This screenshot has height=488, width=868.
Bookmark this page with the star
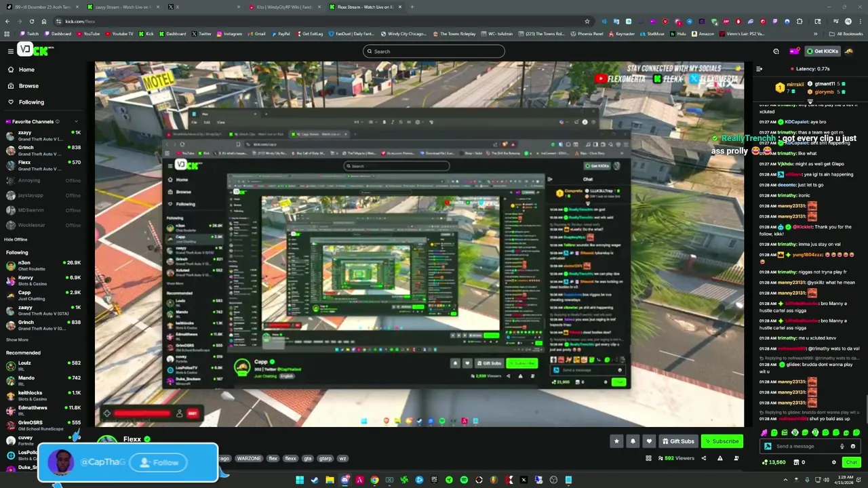(587, 21)
